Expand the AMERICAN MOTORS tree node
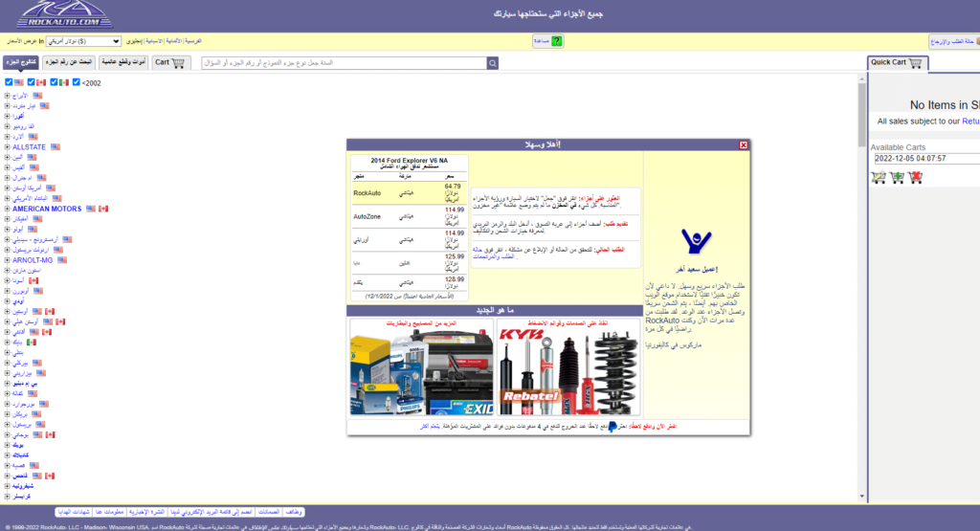 tap(8, 209)
